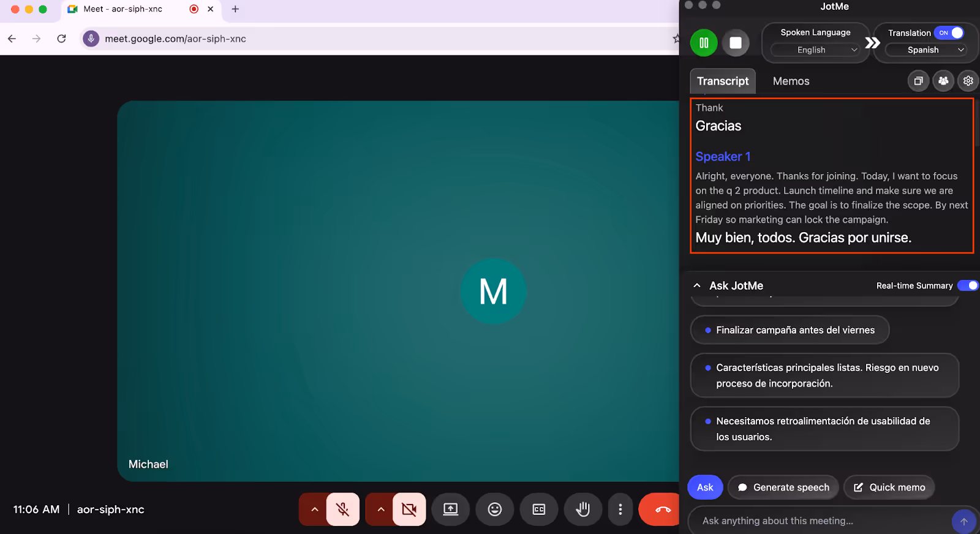Click the meet.google.com address bar URL
Viewport: 980px width, 534px height.
(175, 39)
